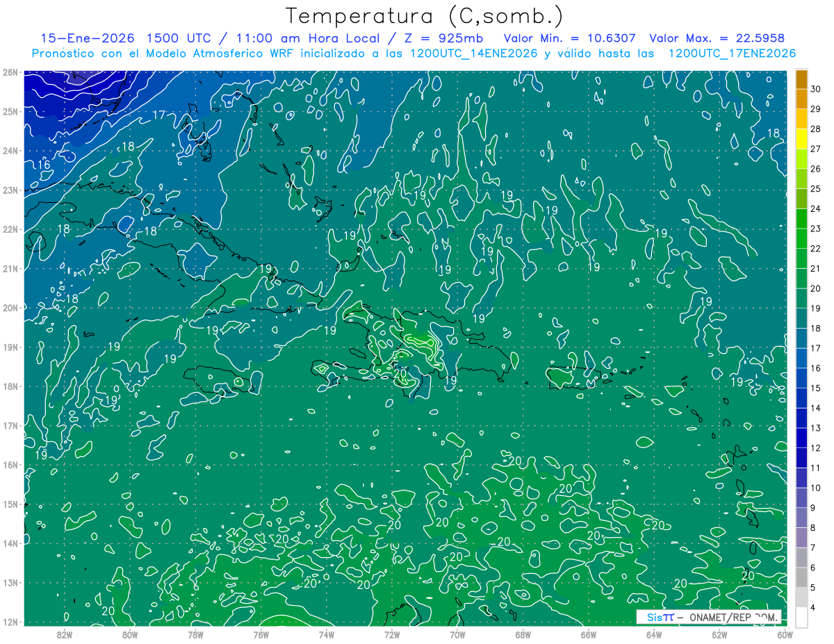
Task: Click the contour label '17' on the map
Action: pos(159,115)
